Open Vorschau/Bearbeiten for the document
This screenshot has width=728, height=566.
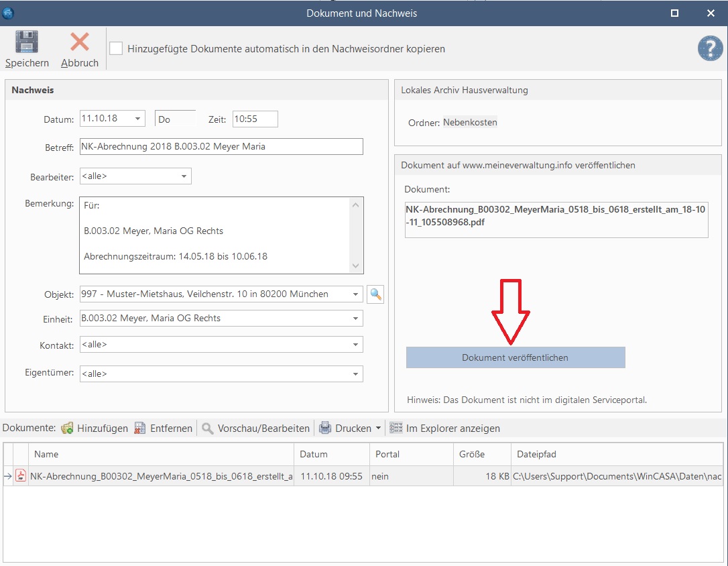coord(256,428)
